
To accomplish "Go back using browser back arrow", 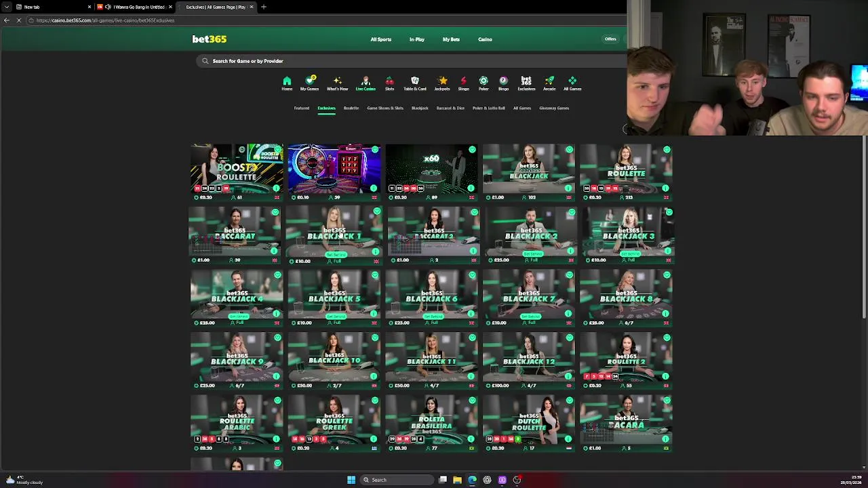I will coord(7,20).
